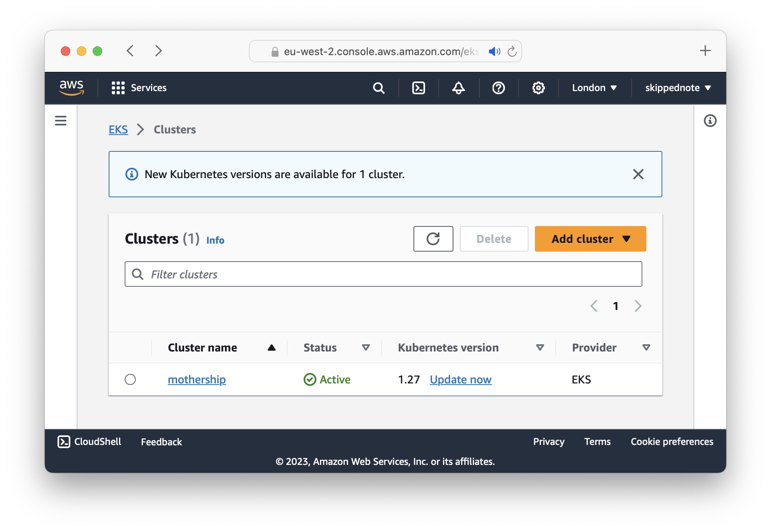Reload the page in the browser

point(512,51)
